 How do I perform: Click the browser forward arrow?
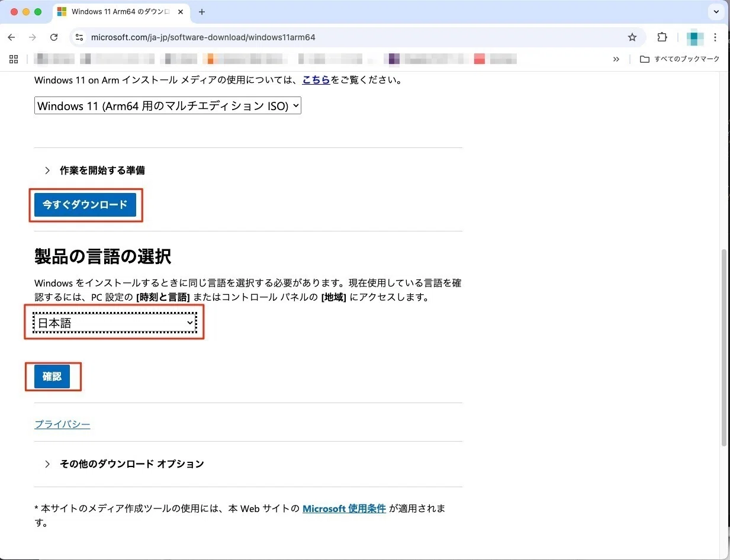(x=33, y=37)
